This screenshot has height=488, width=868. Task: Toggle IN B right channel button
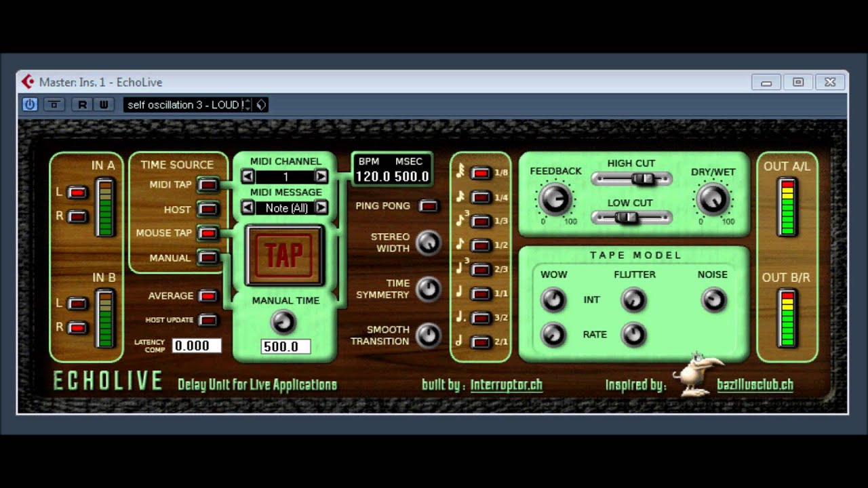(77, 328)
